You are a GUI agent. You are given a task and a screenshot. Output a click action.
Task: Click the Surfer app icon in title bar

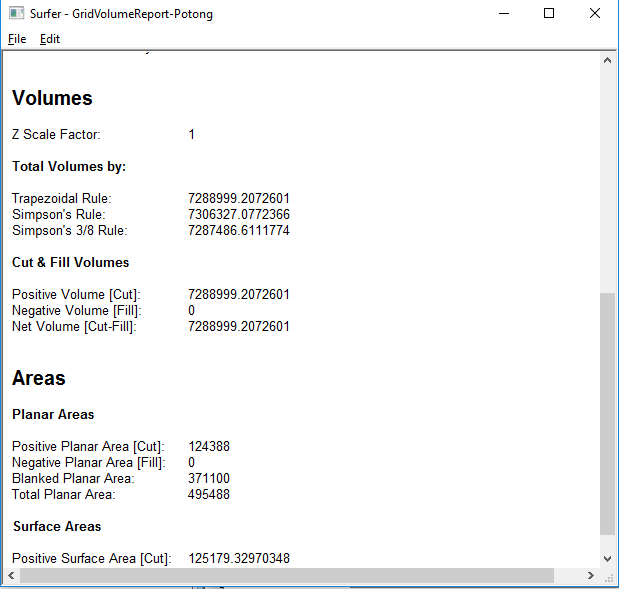click(x=17, y=13)
